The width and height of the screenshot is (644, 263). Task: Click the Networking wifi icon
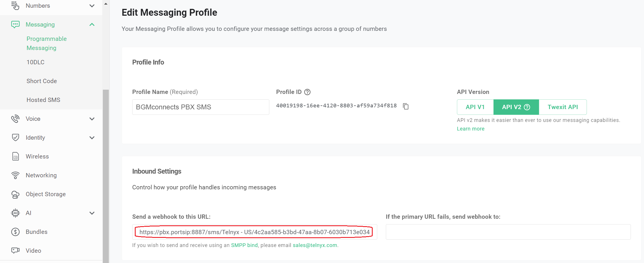pyautogui.click(x=15, y=175)
